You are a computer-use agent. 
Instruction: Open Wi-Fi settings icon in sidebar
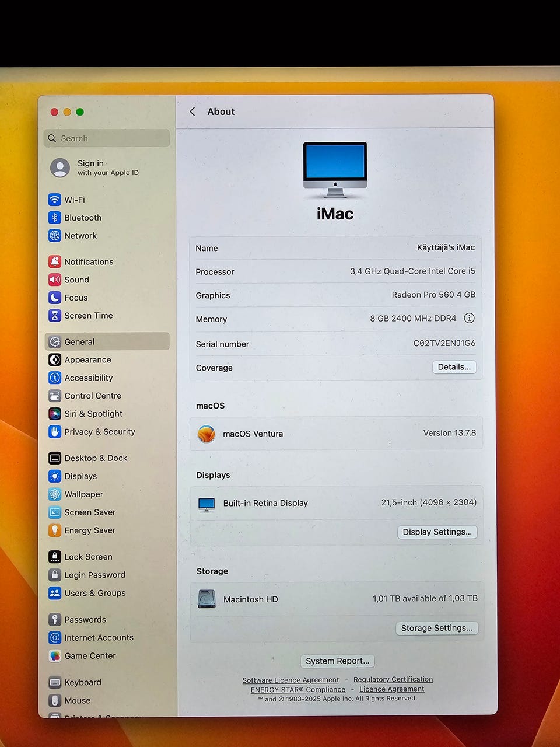tap(55, 200)
